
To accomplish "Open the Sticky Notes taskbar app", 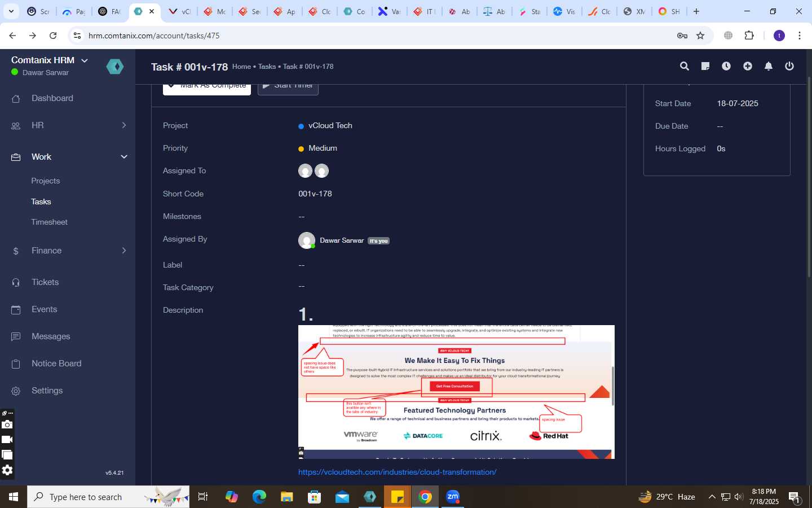I will (398, 497).
